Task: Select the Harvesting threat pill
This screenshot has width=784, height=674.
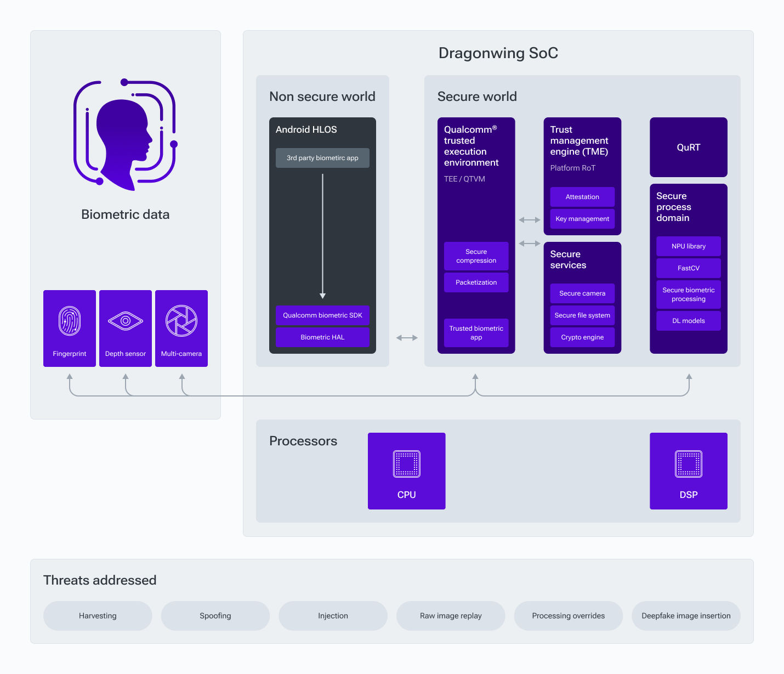Action: tap(98, 616)
